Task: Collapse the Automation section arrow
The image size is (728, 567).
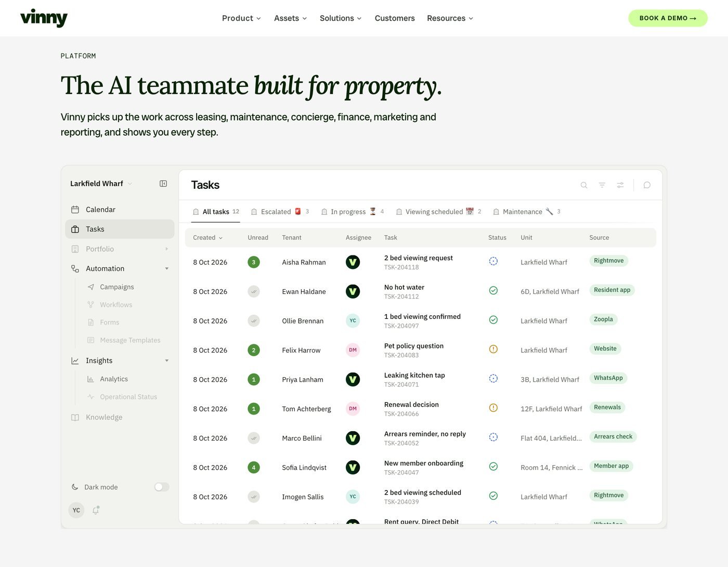Action: tap(167, 269)
